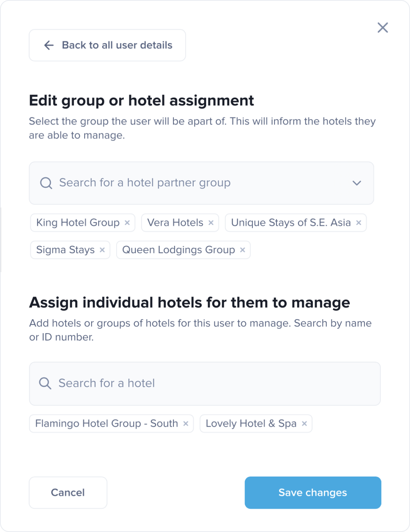This screenshot has height=532, width=410.
Task: Click the magnifier icon in hotel search
Action: (x=45, y=383)
